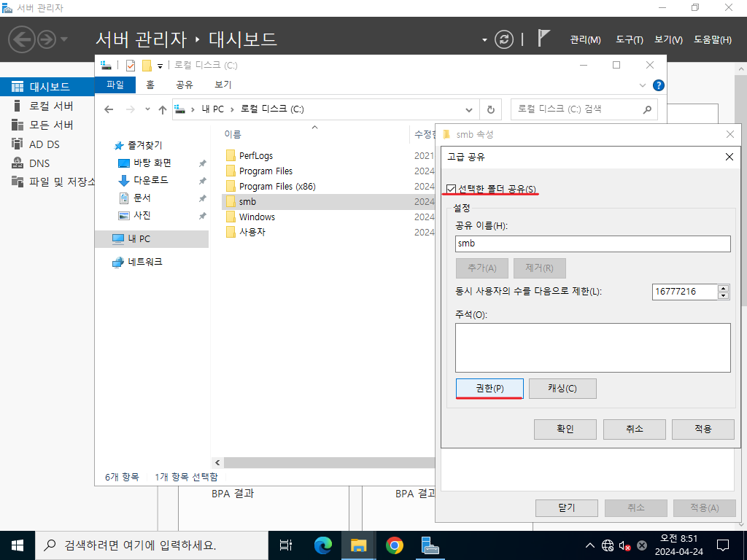The width and height of the screenshot is (747, 560).
Task: Select the Program Files folder
Action: click(x=266, y=171)
